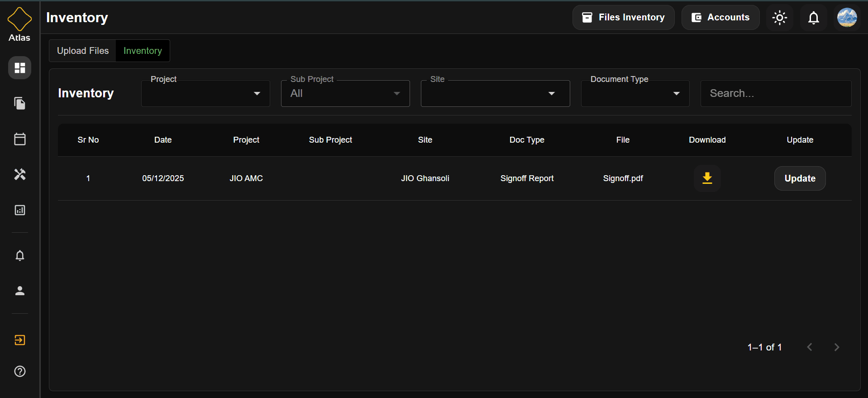Select the tools wrench icon in sidebar

(x=19, y=174)
